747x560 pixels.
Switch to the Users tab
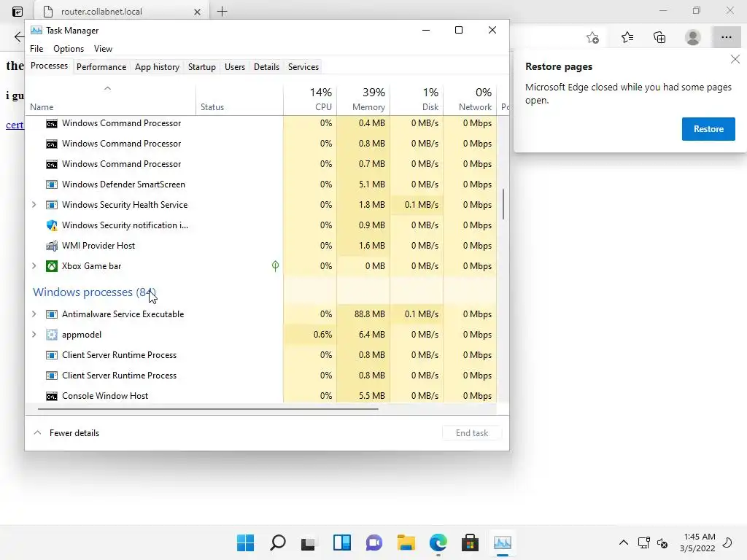pyautogui.click(x=235, y=67)
